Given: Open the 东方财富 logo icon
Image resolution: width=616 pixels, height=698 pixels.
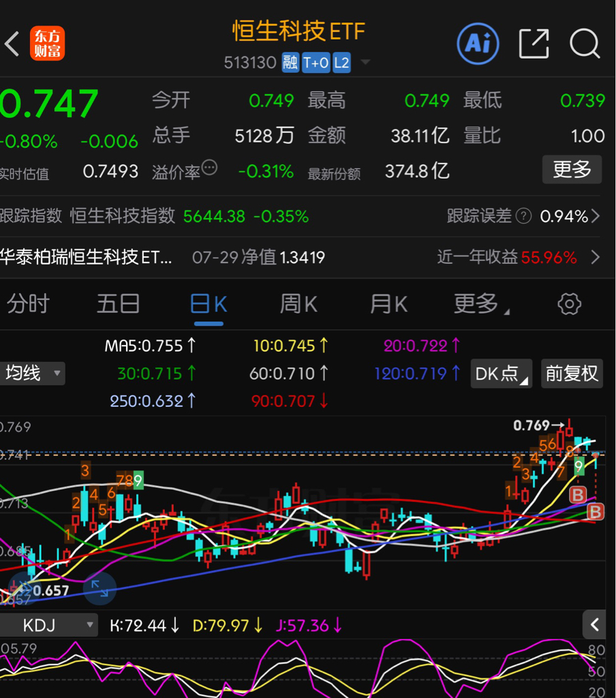Looking at the screenshot, I should tap(47, 44).
